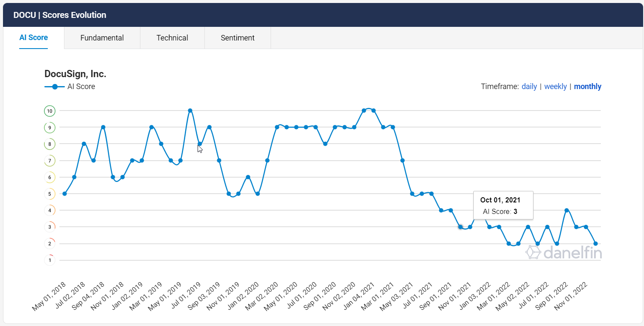Viewport: 644px width, 326px height.
Task: Switch to the Fundamental tab
Action: [x=102, y=38]
